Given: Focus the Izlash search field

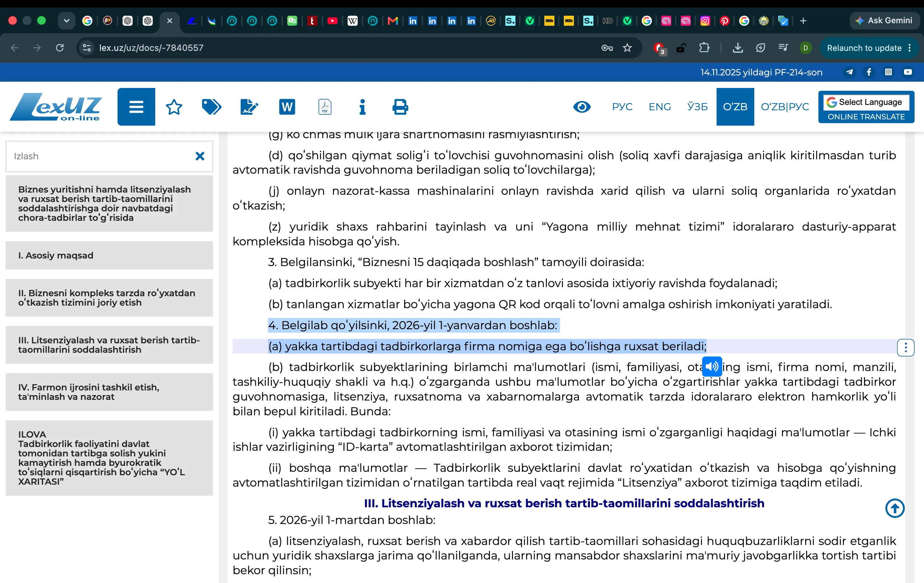Looking at the screenshot, I should 100,156.
